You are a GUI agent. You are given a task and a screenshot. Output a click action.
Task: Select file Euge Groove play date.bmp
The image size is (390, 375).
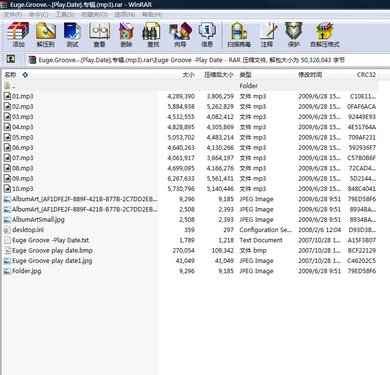click(52, 250)
